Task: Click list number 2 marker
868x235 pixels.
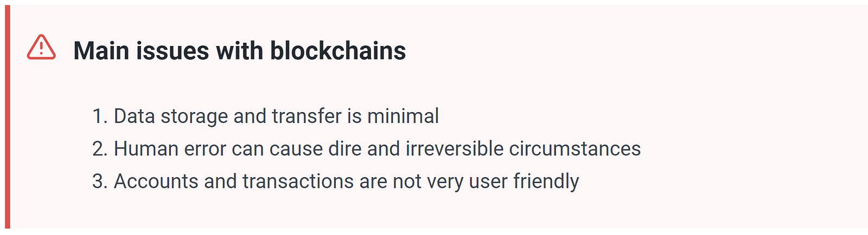Action: click(100, 148)
